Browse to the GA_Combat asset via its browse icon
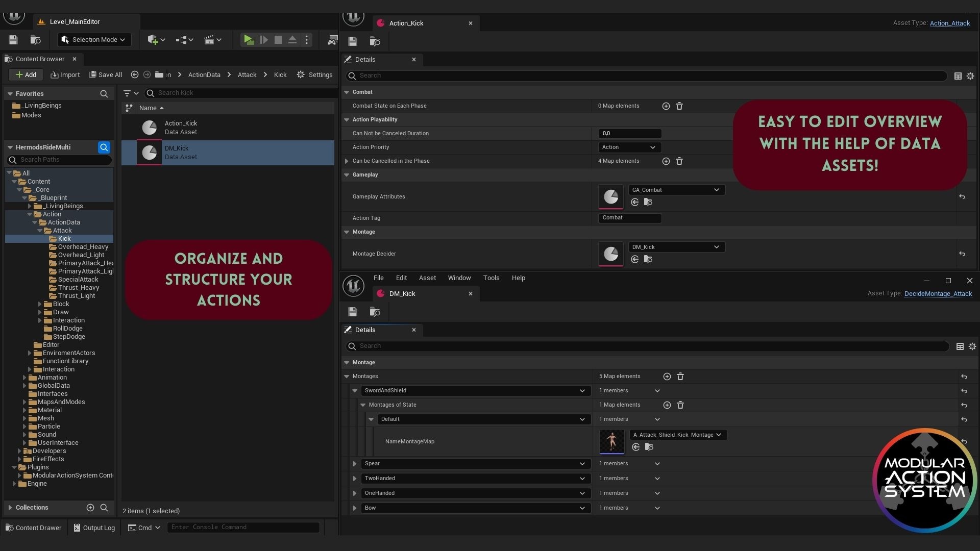980x551 pixels. tap(649, 202)
